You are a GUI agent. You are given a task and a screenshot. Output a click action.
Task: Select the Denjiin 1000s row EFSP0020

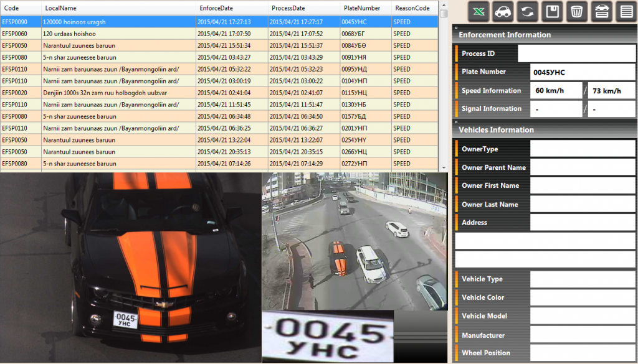(218, 93)
